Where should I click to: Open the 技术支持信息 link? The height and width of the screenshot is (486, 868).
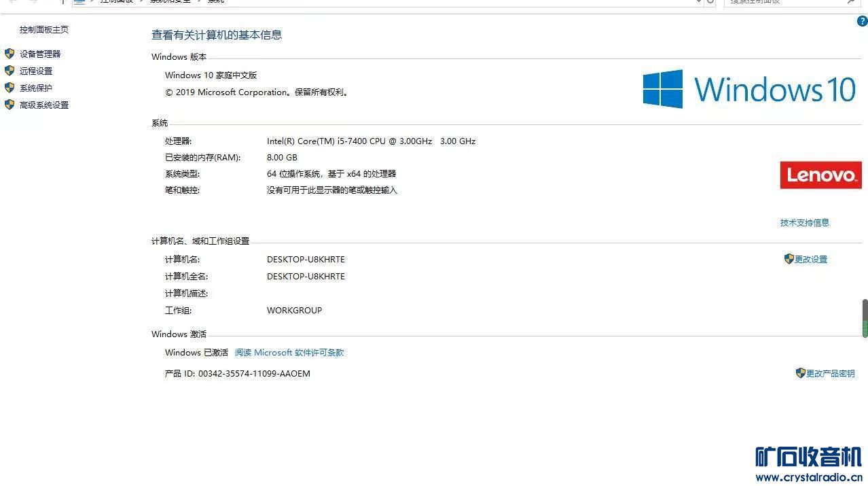pyautogui.click(x=805, y=222)
